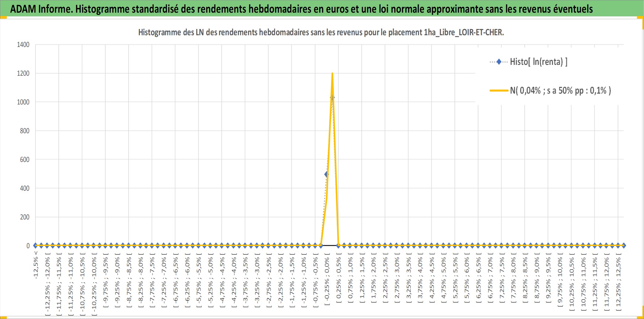
Task: Click the x-axis label '[ -9,75% ; -9,5% ['
Action: [x=106, y=280]
